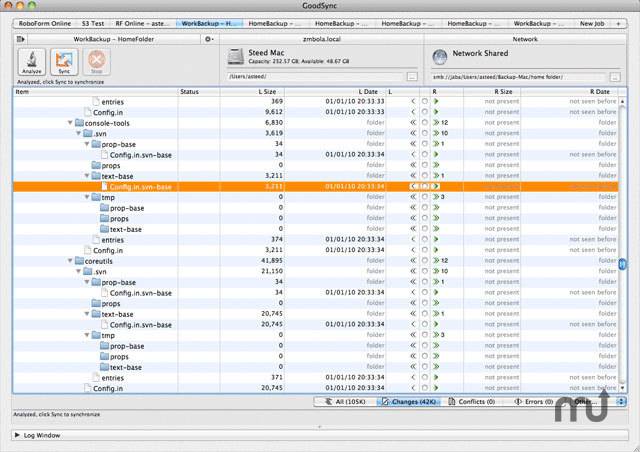Select do-nothing circle for .svn 3,619 row

425,133
